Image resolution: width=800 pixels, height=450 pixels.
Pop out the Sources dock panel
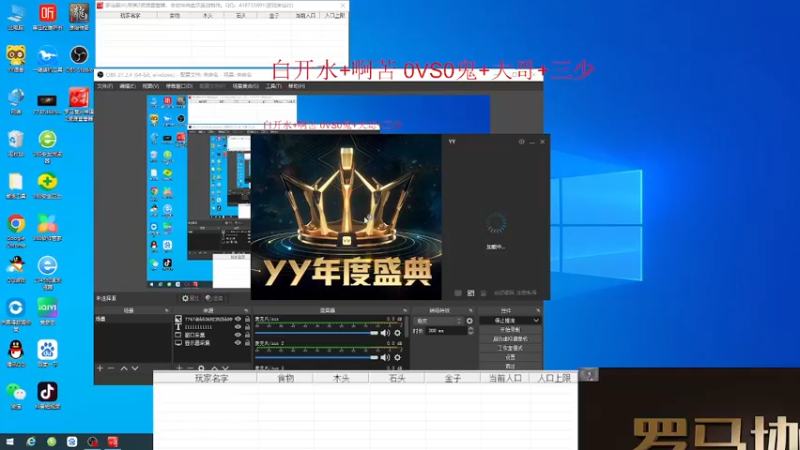tap(246, 310)
